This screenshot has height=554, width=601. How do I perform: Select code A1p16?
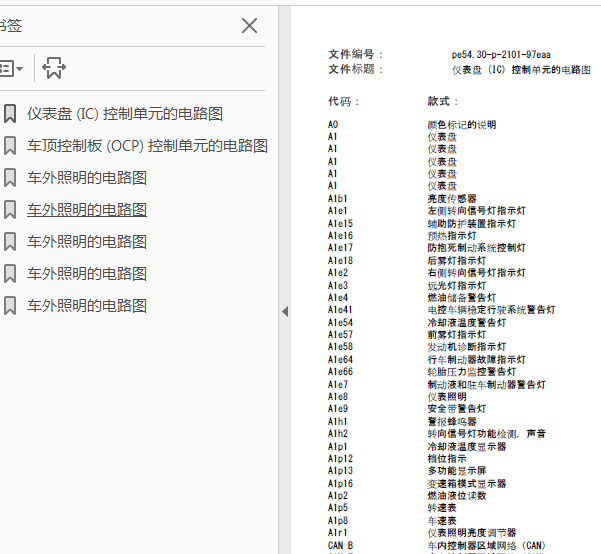pos(340,483)
